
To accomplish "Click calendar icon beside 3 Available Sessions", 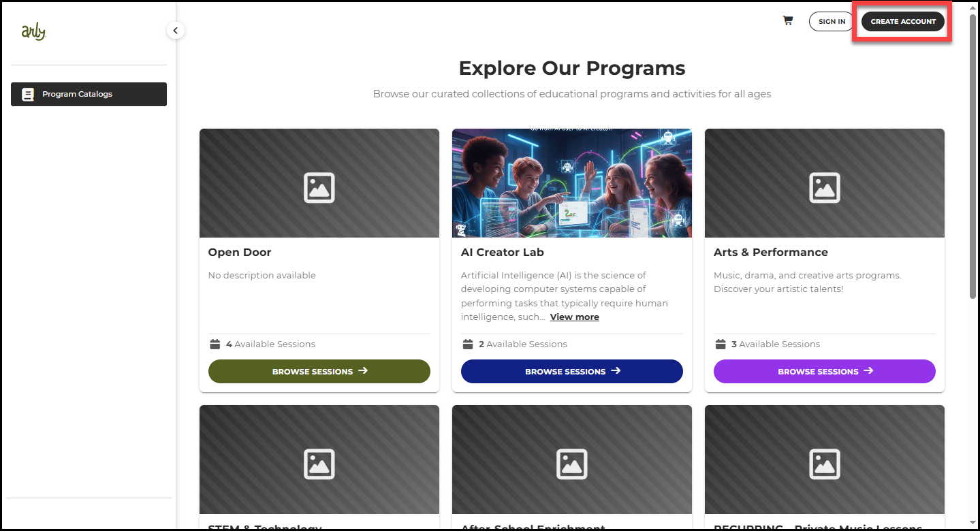I will point(721,344).
